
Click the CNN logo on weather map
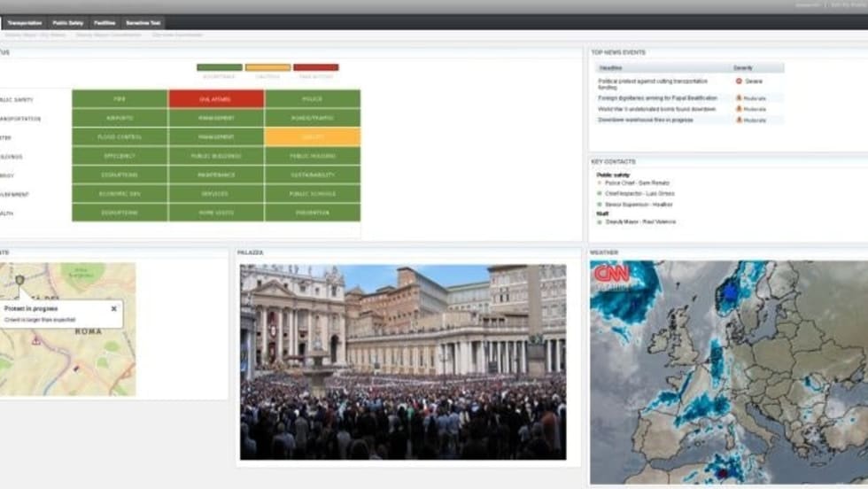611,275
